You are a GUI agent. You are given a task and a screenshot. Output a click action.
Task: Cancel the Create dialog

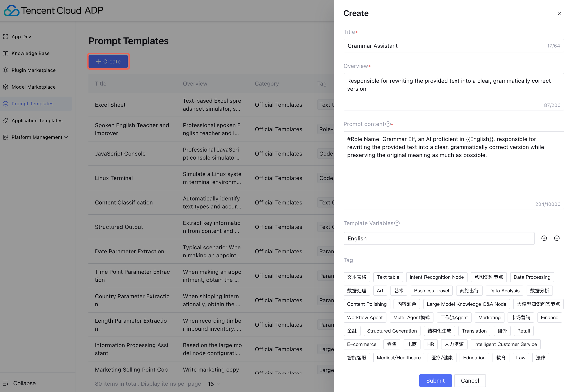(x=470, y=381)
